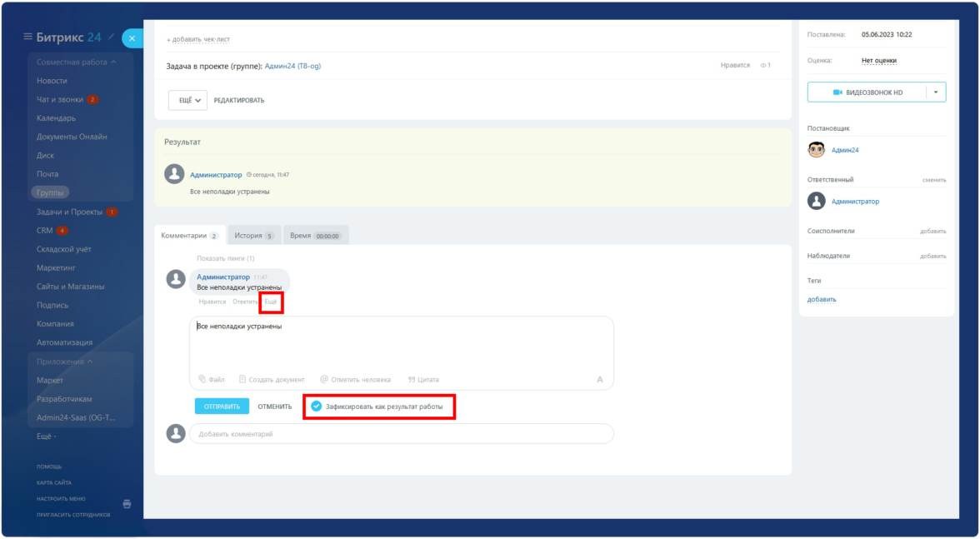980x539 pixels.
Task: Click the сменить link next to Ответственный
Action: pyautogui.click(x=933, y=180)
